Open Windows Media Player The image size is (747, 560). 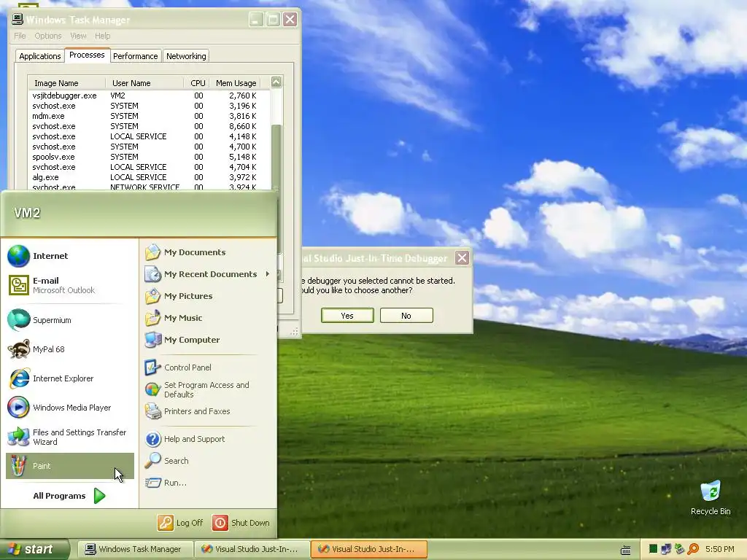69,408
